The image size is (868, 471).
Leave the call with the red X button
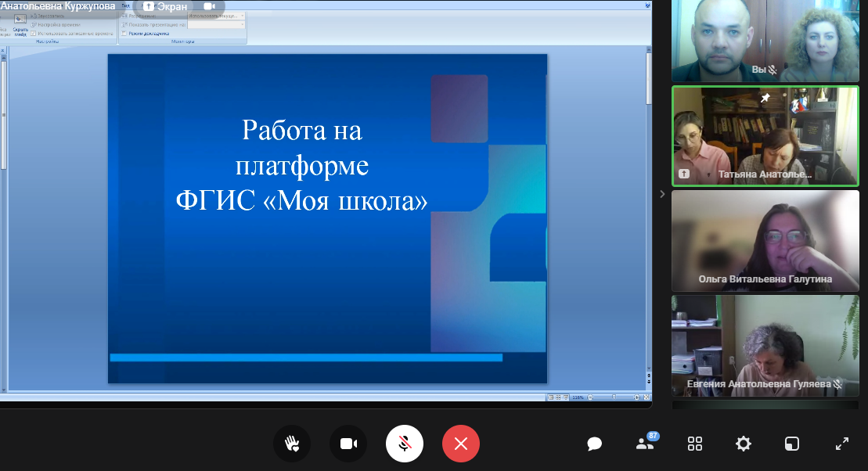461,444
